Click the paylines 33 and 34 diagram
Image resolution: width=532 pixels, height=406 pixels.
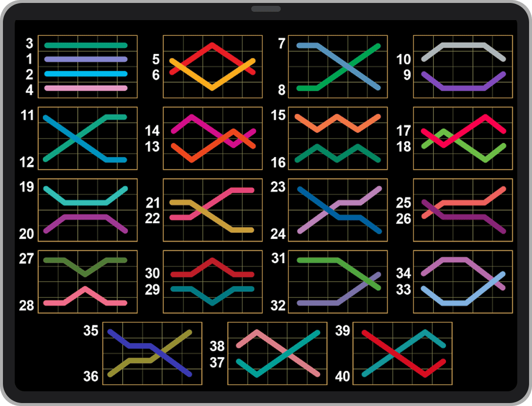point(463,281)
